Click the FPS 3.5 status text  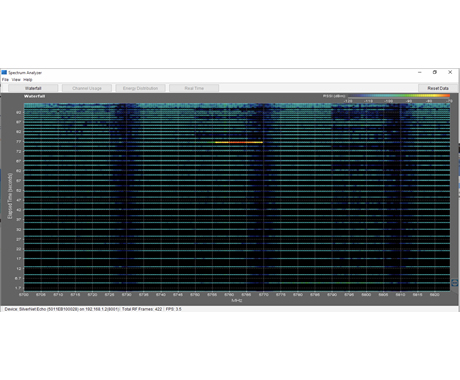coord(174,309)
